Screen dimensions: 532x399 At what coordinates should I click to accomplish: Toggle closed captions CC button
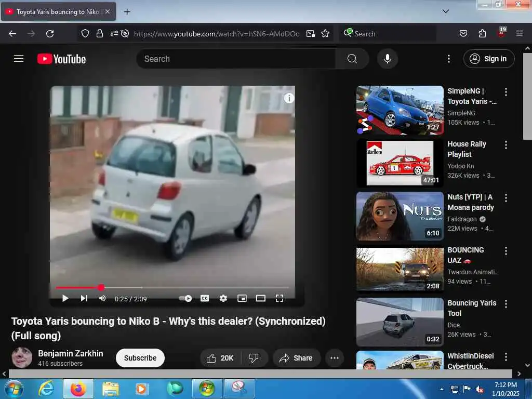coord(205,298)
